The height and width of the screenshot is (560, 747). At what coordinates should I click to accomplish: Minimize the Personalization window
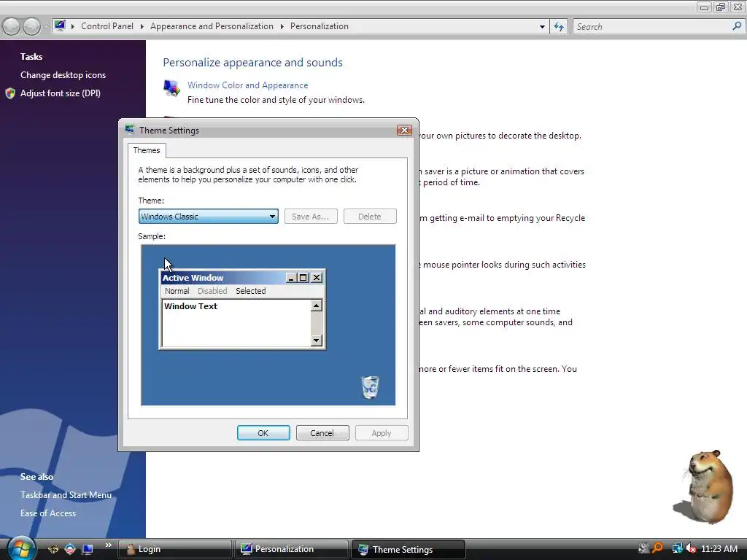tap(704, 7)
